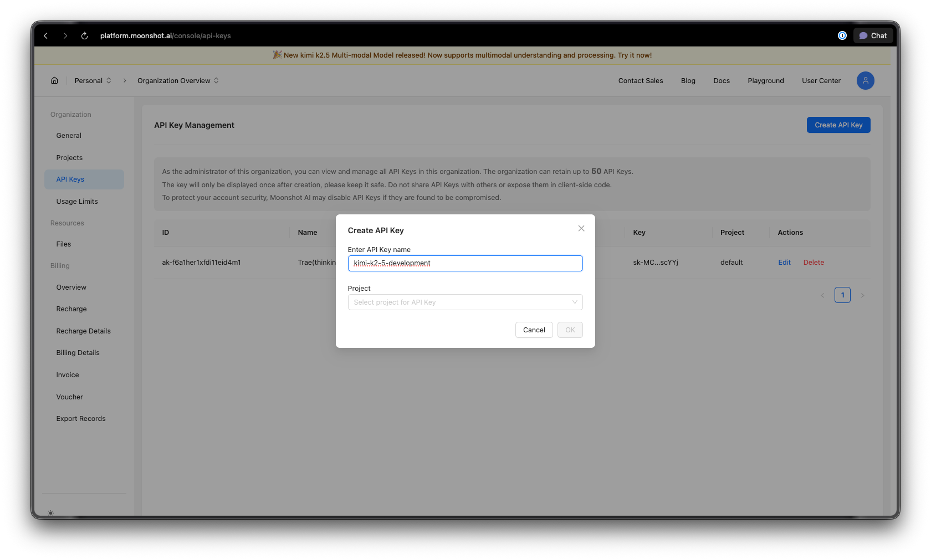Select page 1 in pagination
This screenshot has width=931, height=560.
842,295
